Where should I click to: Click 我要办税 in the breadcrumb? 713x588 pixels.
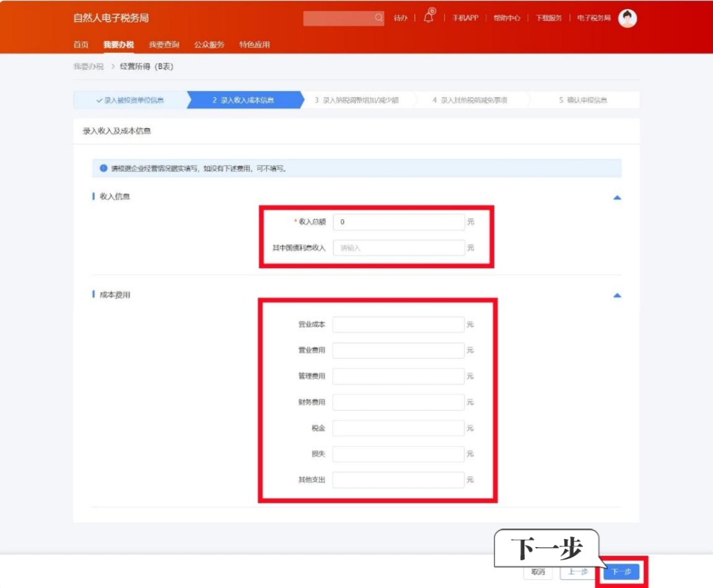pyautogui.click(x=88, y=67)
